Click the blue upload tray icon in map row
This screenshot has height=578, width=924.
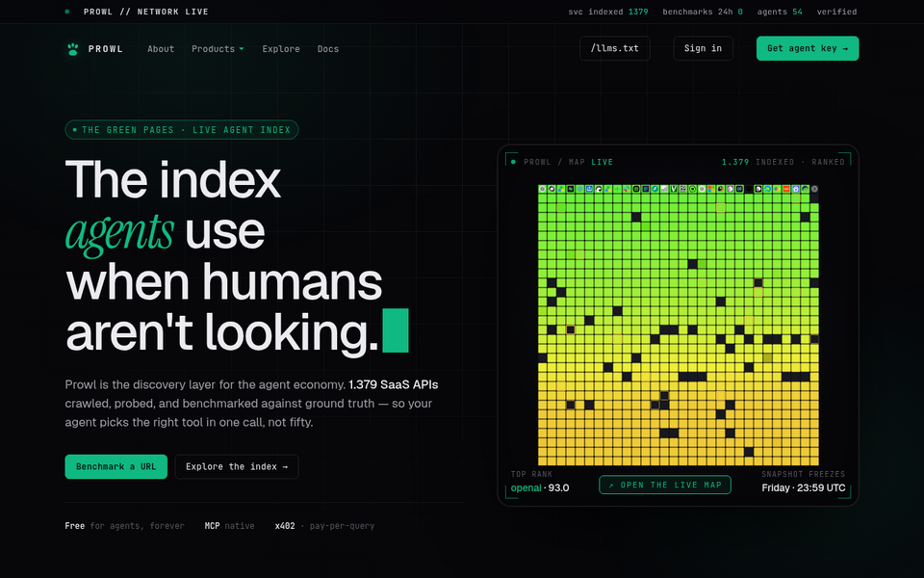pos(589,189)
